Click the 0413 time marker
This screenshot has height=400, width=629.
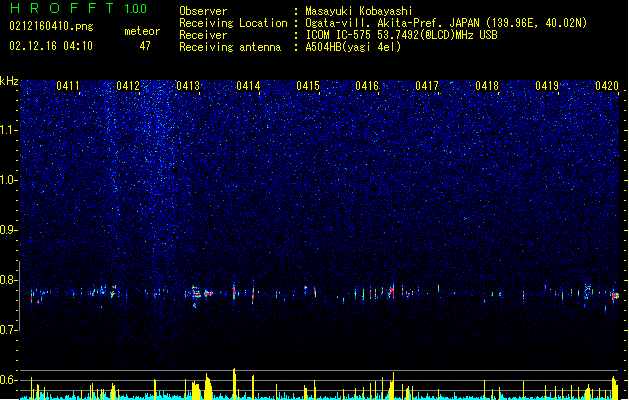(x=188, y=86)
